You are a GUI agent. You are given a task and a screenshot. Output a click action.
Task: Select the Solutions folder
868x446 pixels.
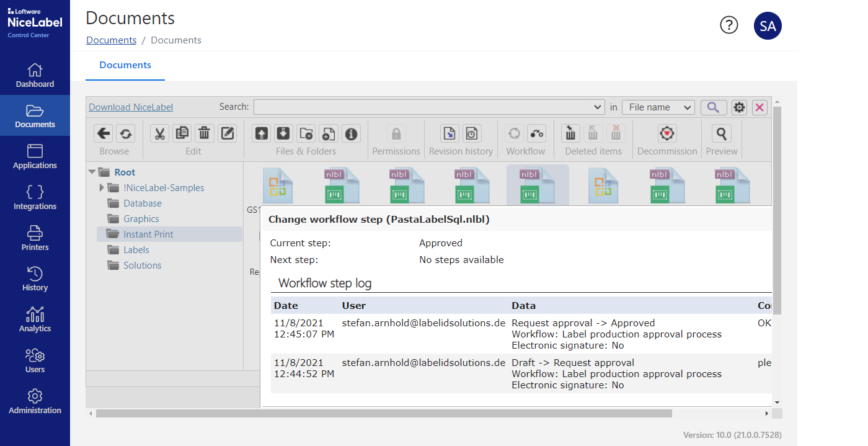pyautogui.click(x=142, y=265)
